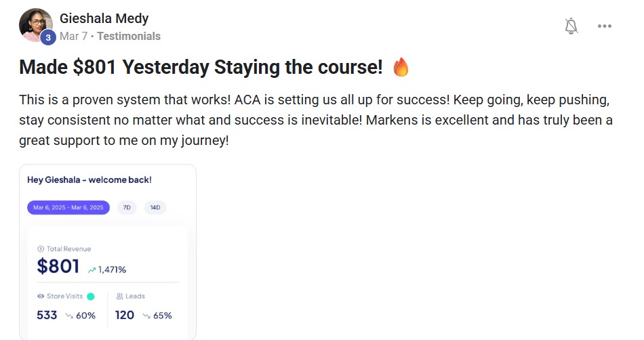Open the post title Made $801 Yesterday
Screen dimensions: 644x340
coord(201,67)
